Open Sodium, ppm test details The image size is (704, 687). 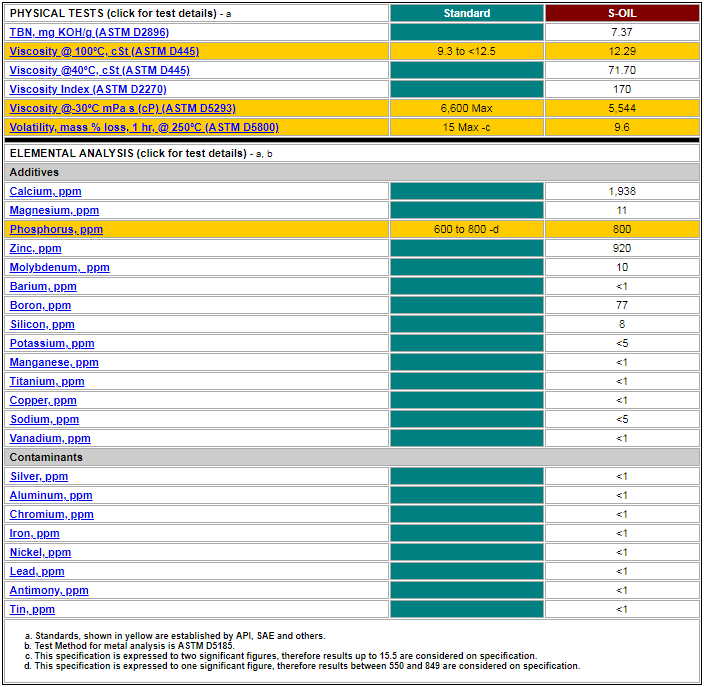point(44,419)
